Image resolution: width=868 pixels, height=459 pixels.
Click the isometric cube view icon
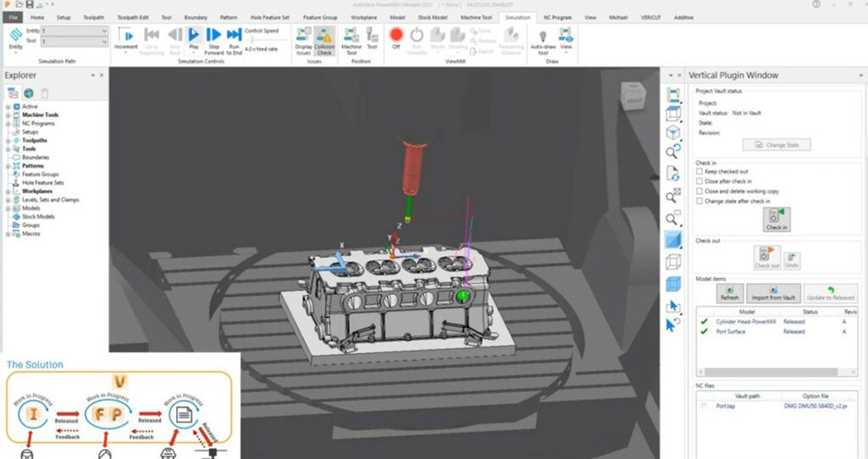pos(673,133)
